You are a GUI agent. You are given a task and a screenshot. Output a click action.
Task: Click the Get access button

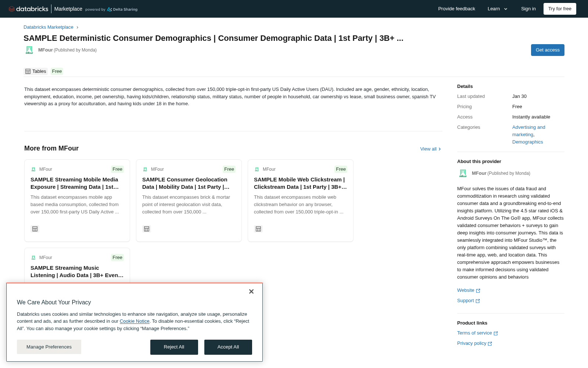tap(548, 50)
